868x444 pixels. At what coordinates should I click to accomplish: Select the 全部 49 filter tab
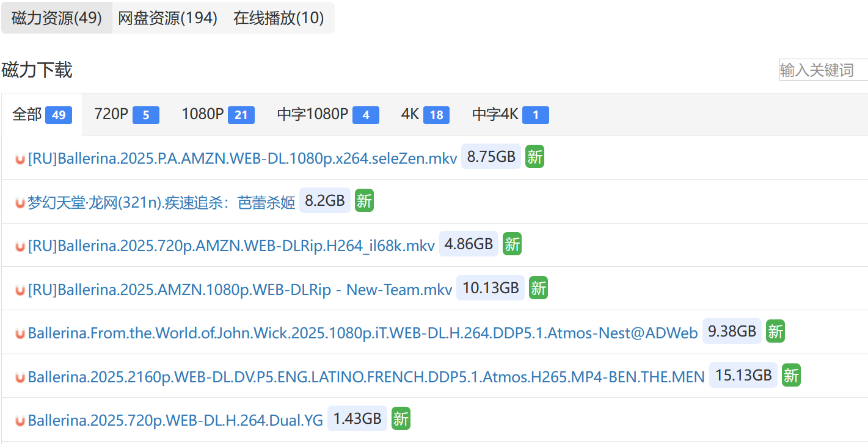(x=42, y=114)
